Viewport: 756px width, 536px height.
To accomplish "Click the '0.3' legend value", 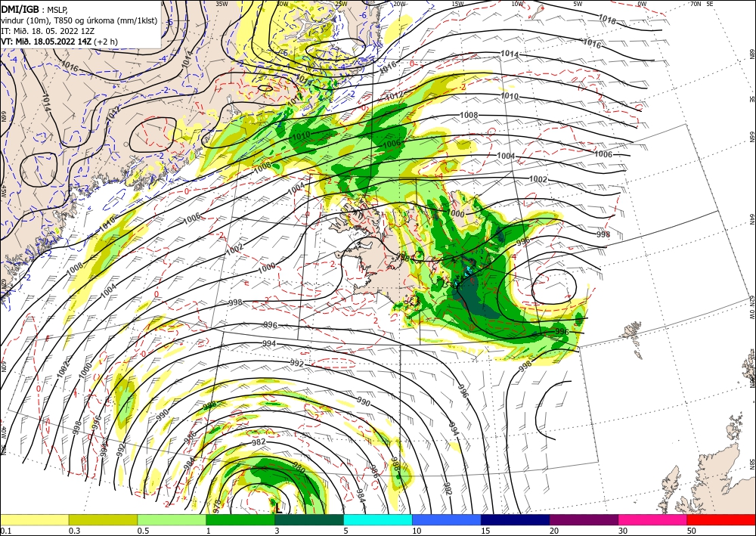I will tap(74, 530).
